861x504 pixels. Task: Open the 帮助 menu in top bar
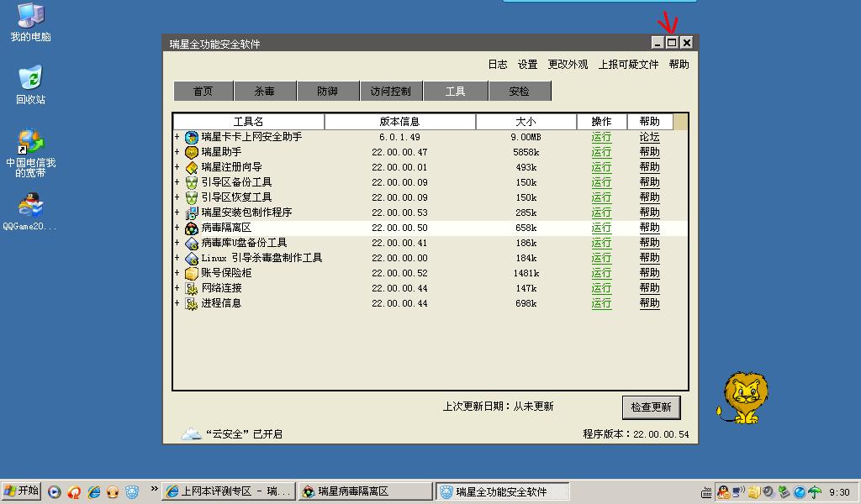(x=679, y=65)
